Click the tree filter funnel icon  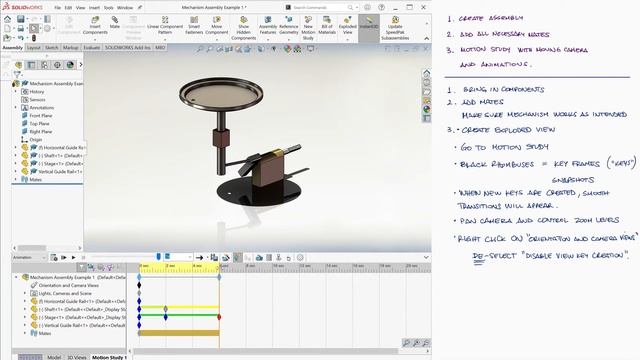17,75
